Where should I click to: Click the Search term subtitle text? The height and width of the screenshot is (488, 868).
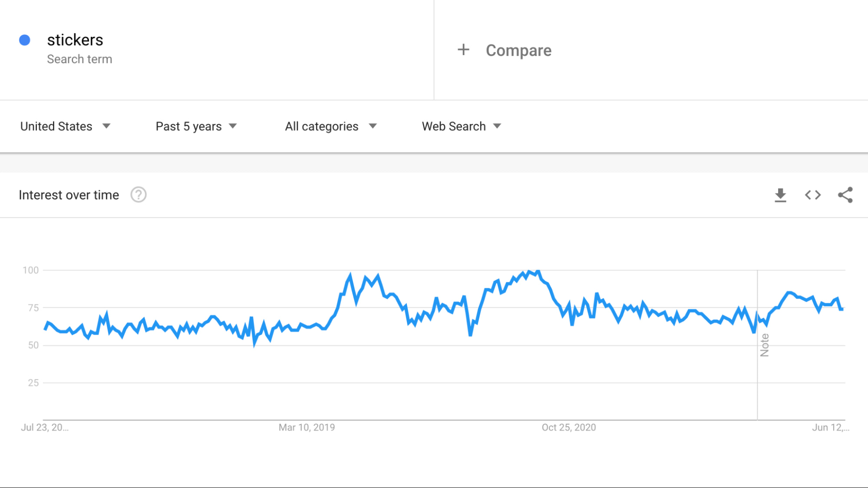[79, 59]
